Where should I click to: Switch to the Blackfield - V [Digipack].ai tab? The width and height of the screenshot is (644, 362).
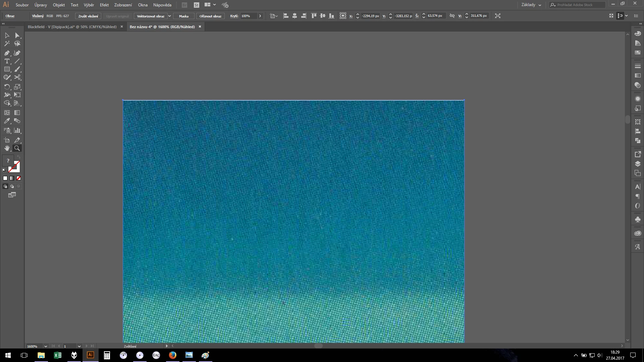pos(72,27)
